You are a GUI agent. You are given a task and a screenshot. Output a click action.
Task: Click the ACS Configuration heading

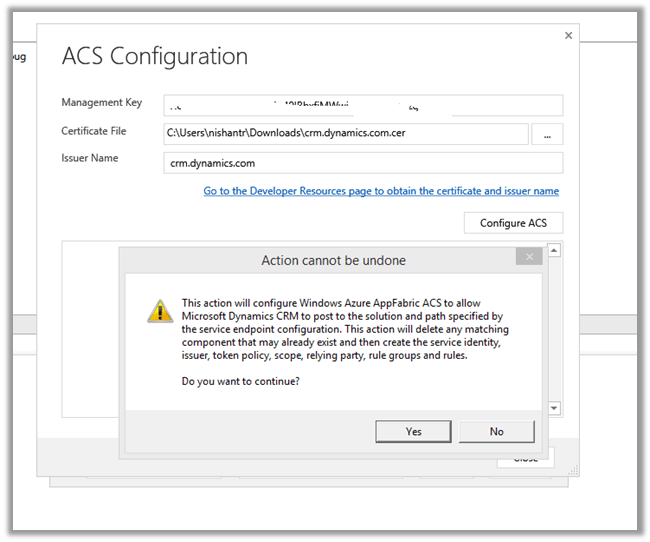coord(155,56)
